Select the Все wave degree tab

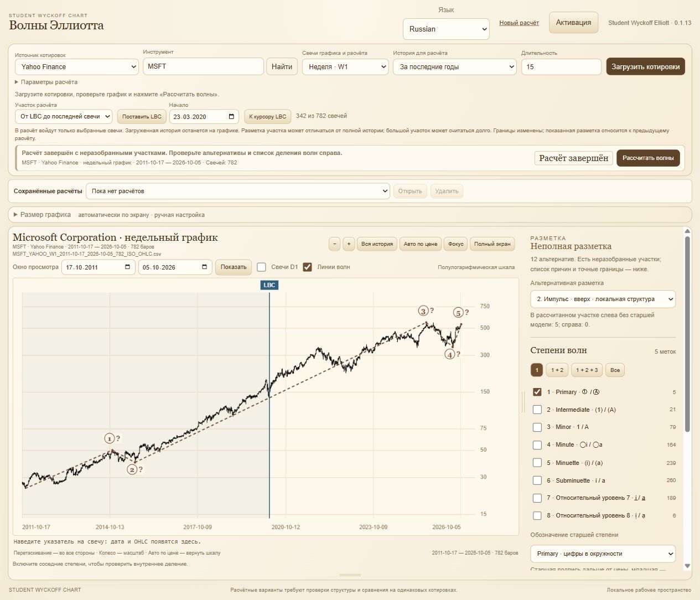click(x=615, y=370)
